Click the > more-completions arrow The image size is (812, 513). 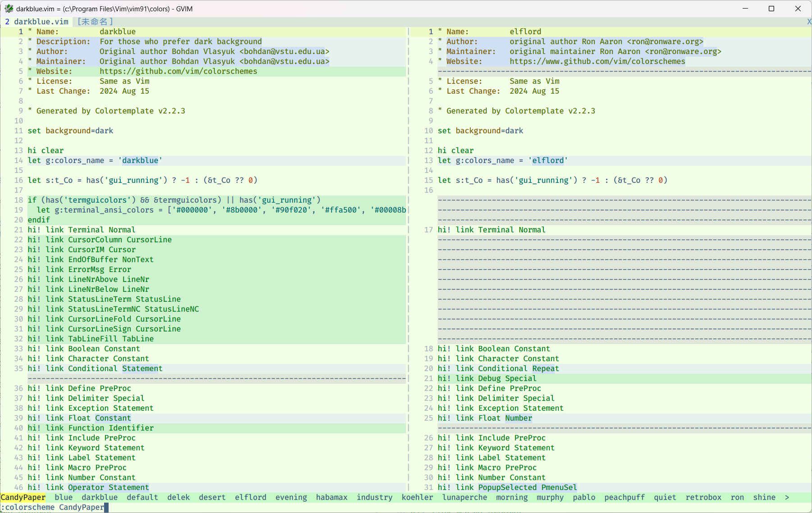tap(787, 497)
